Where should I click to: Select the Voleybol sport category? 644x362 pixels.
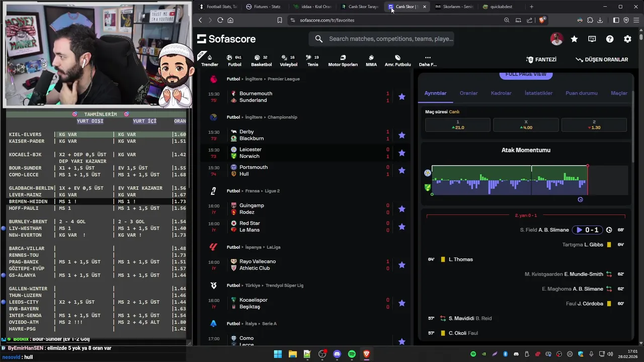pos(288,60)
